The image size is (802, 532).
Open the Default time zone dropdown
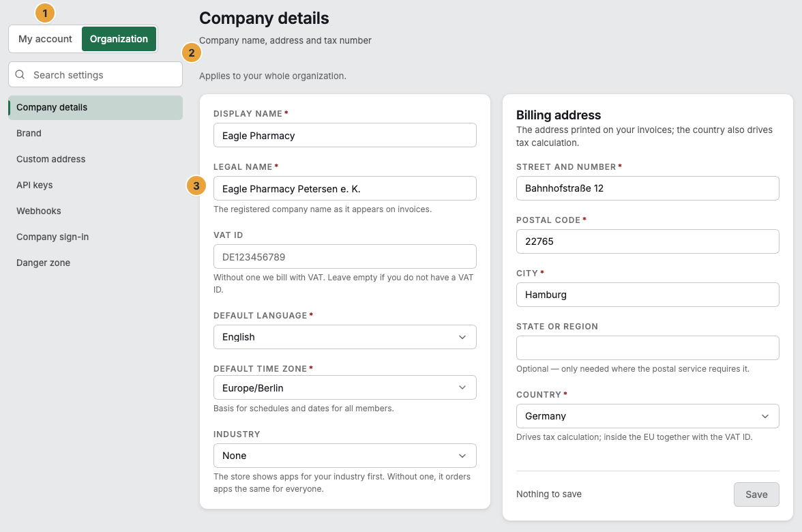point(345,387)
